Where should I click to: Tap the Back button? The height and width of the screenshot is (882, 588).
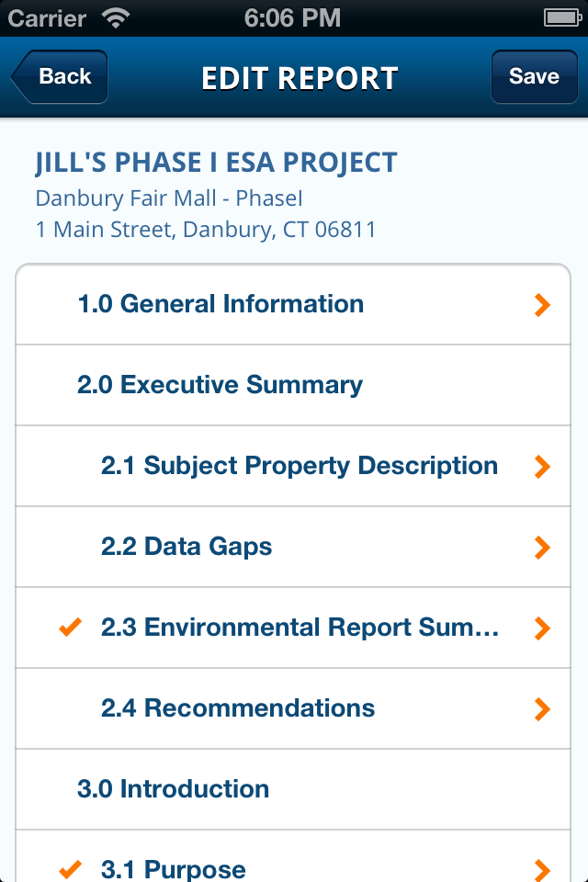pos(60,76)
